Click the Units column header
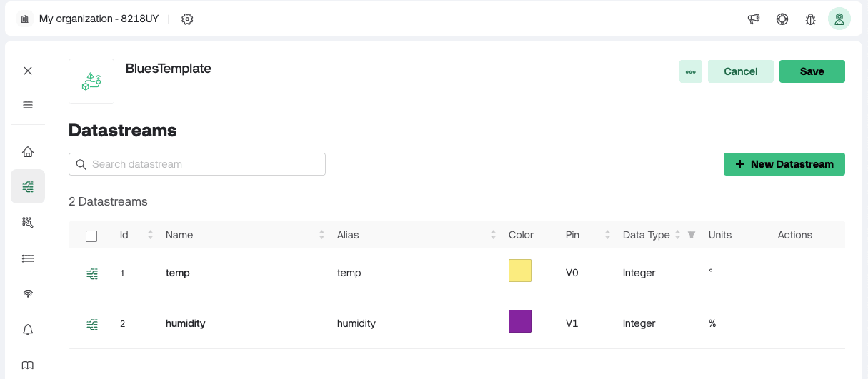This screenshot has width=868, height=379. (x=720, y=235)
